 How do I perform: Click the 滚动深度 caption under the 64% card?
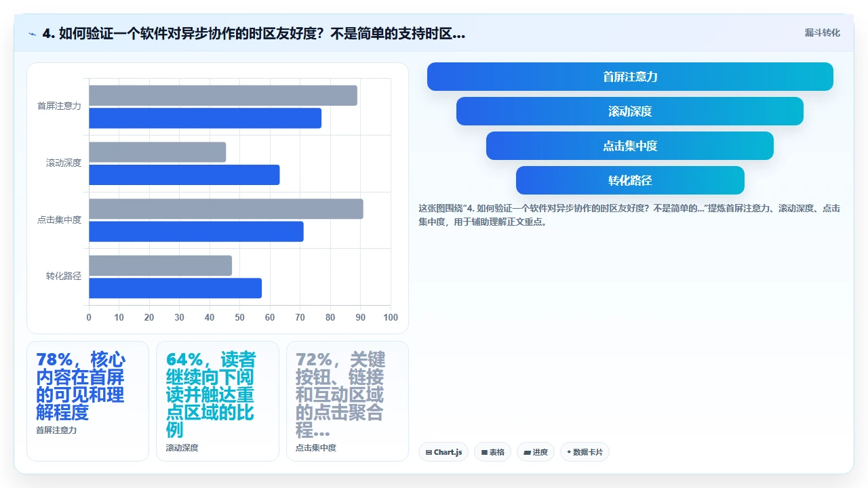[x=182, y=448]
